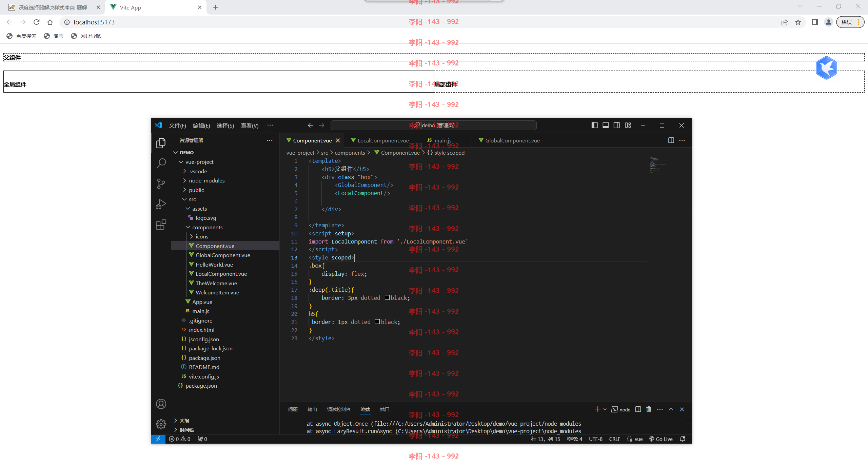Open the 调试控制台 panel tab

(x=339, y=409)
